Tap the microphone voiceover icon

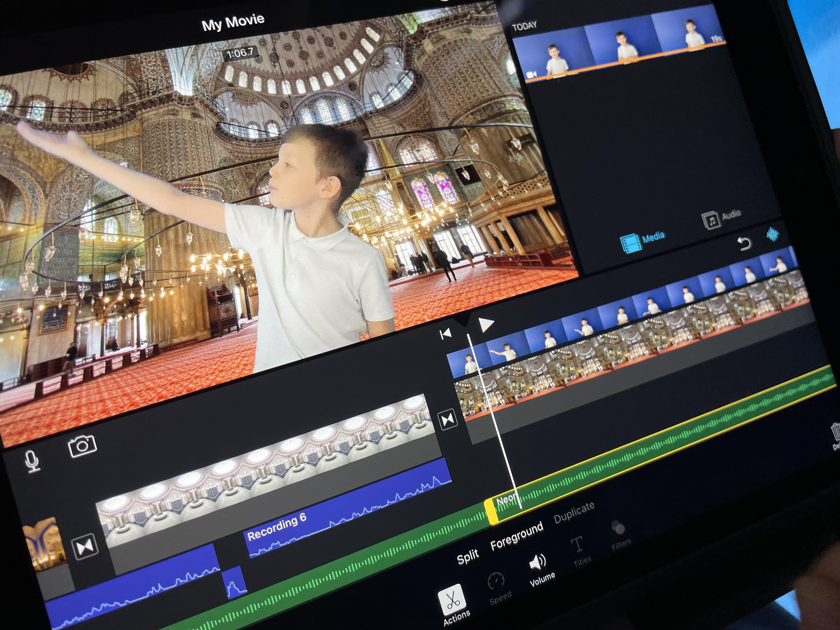pyautogui.click(x=32, y=461)
